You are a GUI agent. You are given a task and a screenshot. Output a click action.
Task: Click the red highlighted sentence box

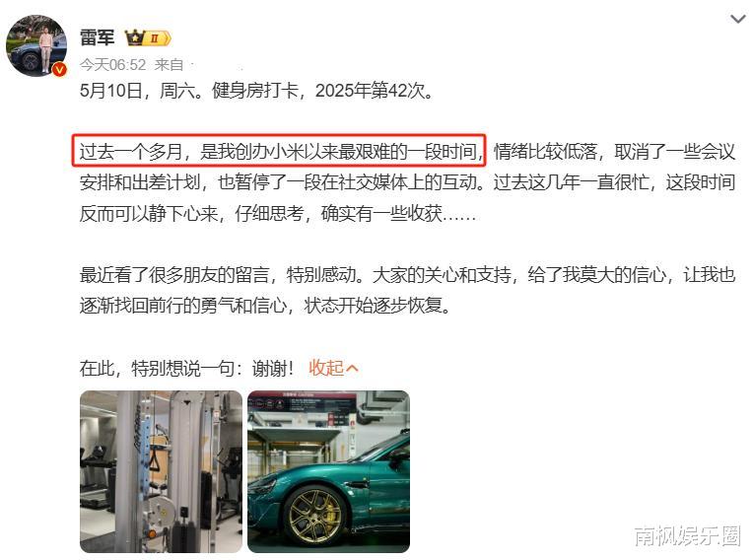coord(279,151)
